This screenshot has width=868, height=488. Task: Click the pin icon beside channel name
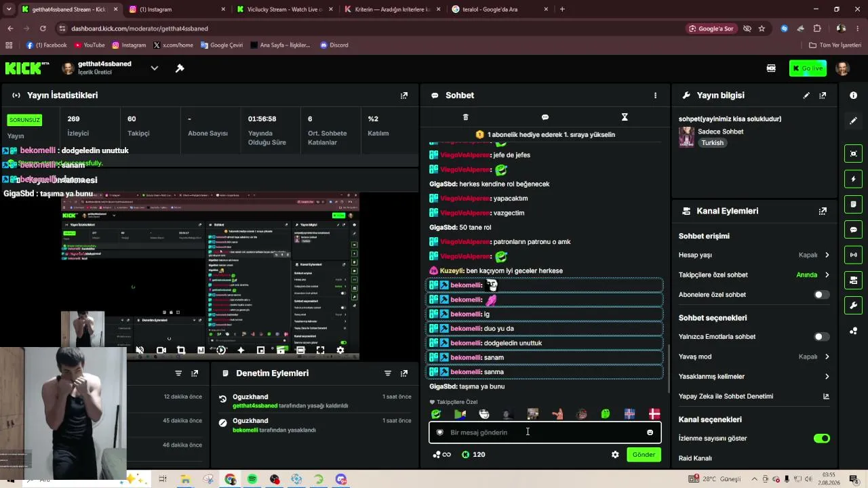(180, 68)
